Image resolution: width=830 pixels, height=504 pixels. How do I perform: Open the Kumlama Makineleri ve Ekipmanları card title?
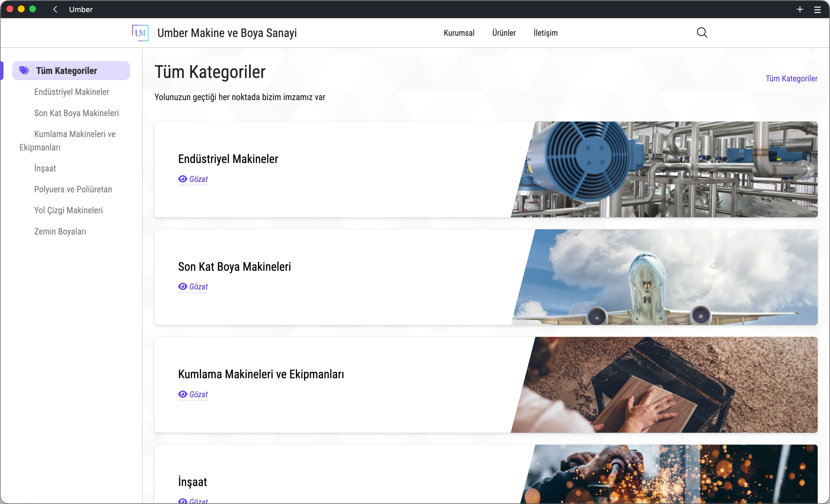click(x=261, y=374)
